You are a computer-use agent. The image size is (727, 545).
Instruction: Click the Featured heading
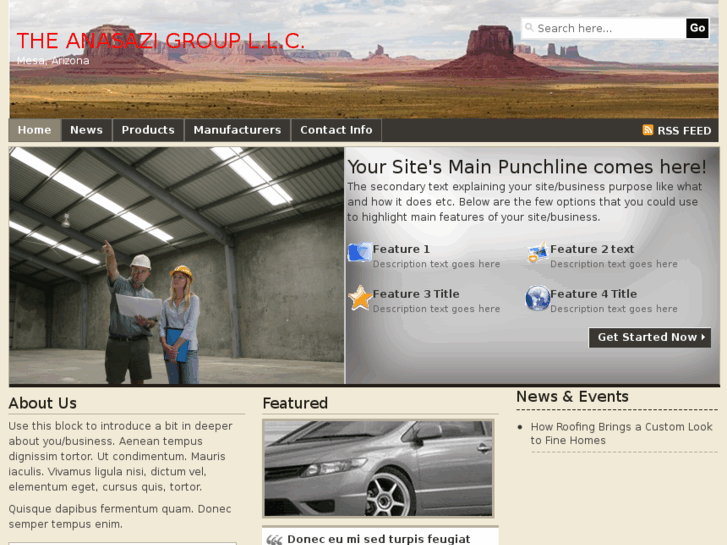tap(295, 403)
